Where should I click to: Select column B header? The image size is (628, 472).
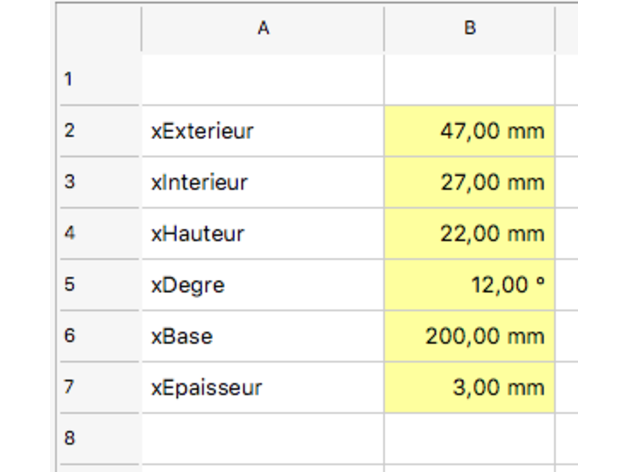pos(469,29)
